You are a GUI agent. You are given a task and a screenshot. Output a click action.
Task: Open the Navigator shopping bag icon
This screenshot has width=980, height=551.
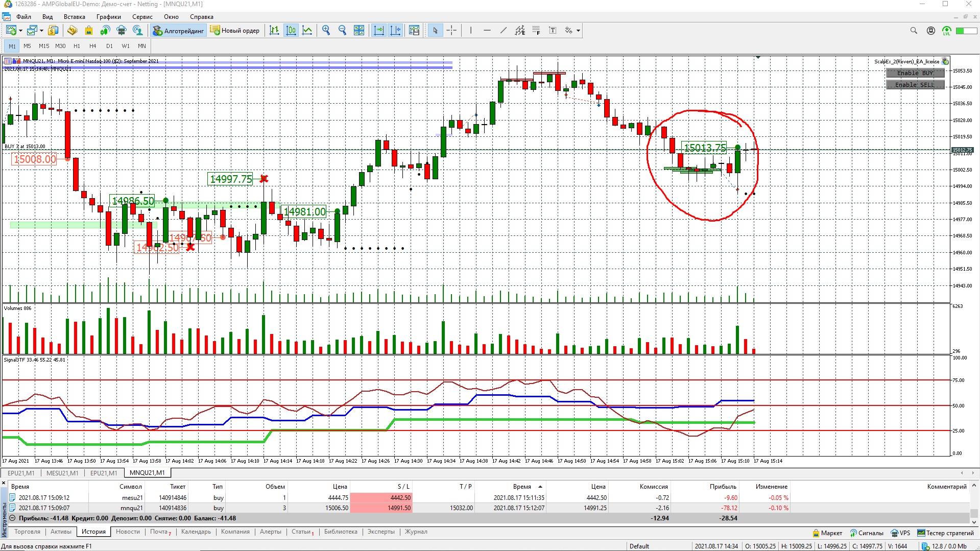click(88, 31)
